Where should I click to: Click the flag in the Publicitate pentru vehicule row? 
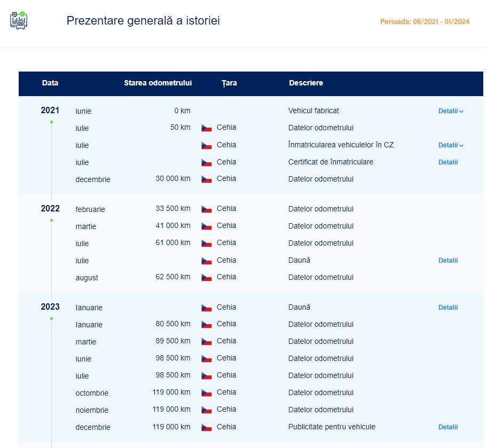click(x=207, y=427)
